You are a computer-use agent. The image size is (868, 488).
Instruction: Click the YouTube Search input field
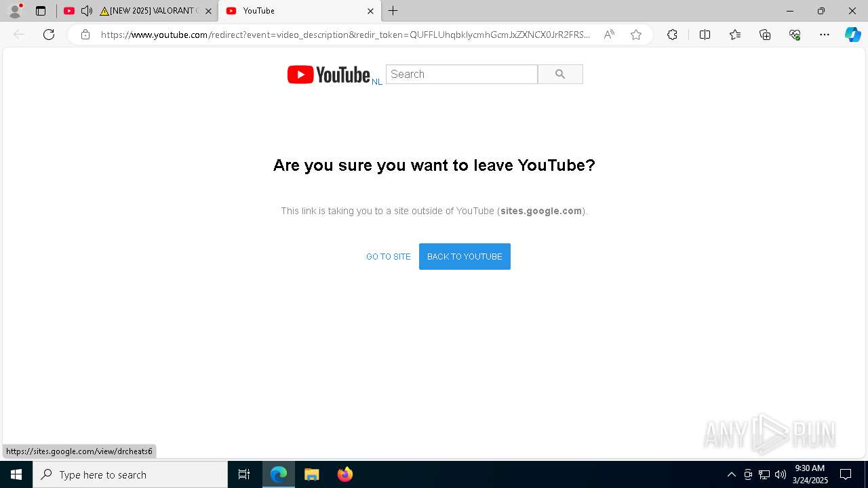[x=462, y=75]
